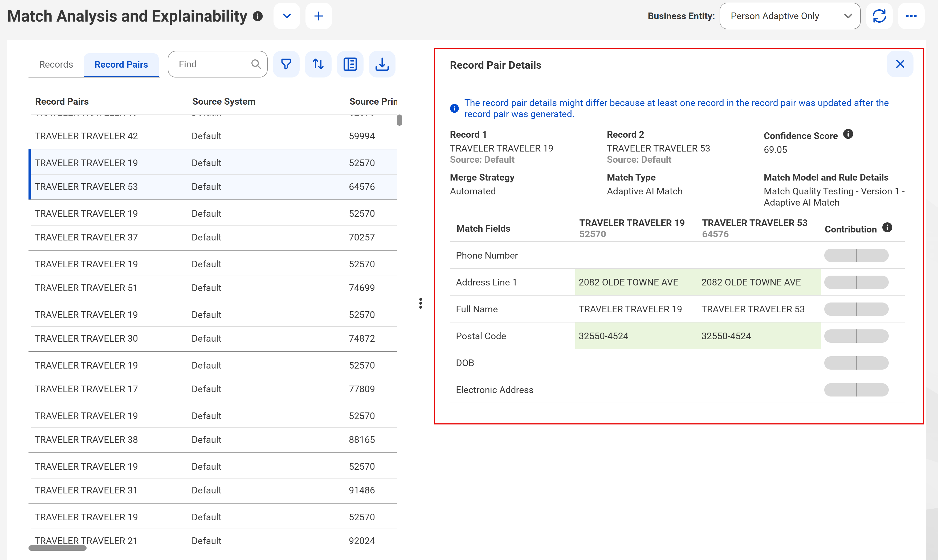Click Match Quality Testing model text
Image resolution: width=938 pixels, height=560 pixels.
point(834,197)
